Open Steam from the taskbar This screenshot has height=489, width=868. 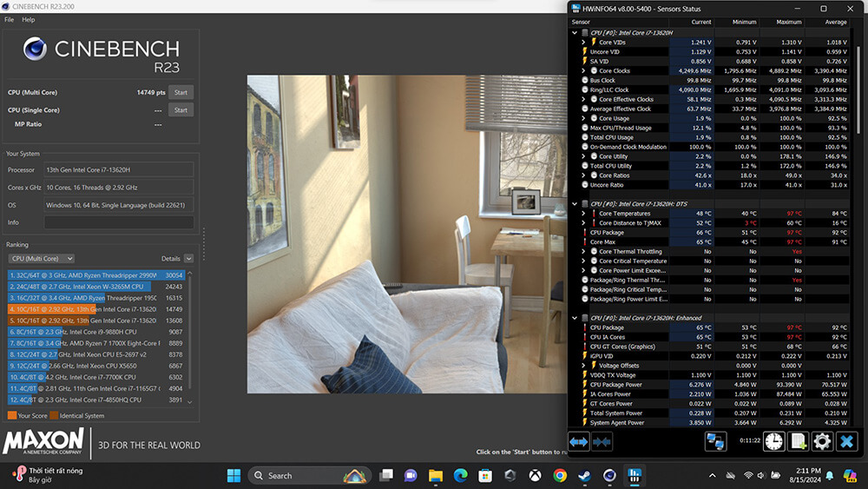pyautogui.click(x=584, y=476)
